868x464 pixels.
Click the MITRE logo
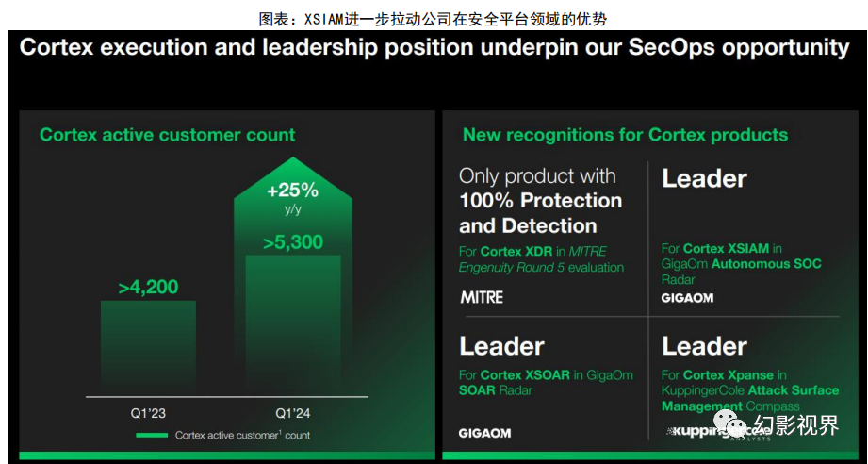pyautogui.click(x=482, y=297)
